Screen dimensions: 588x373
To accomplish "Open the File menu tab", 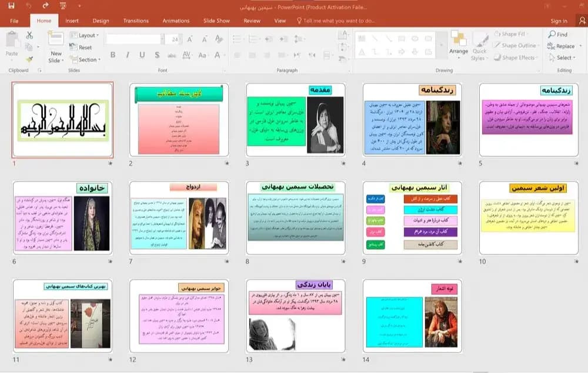I will coord(14,21).
